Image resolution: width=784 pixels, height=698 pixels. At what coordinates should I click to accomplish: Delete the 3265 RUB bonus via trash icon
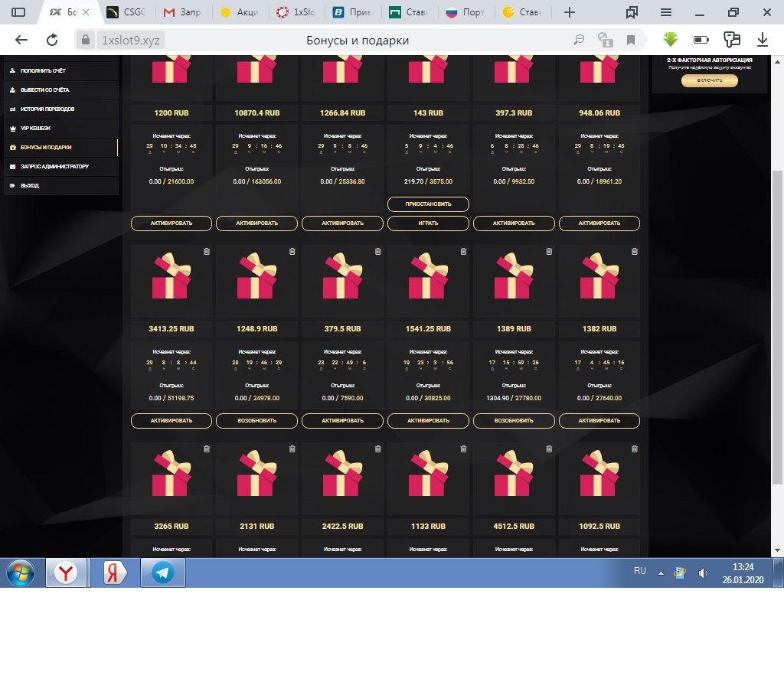(x=207, y=449)
